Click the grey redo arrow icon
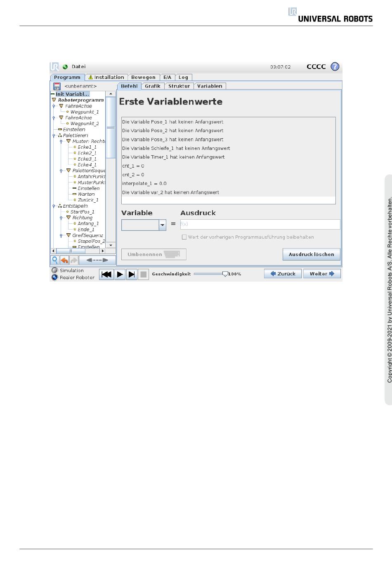 [73, 260]
